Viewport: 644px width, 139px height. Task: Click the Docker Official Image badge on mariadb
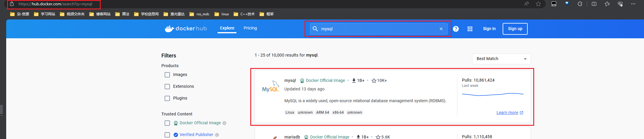click(327, 137)
